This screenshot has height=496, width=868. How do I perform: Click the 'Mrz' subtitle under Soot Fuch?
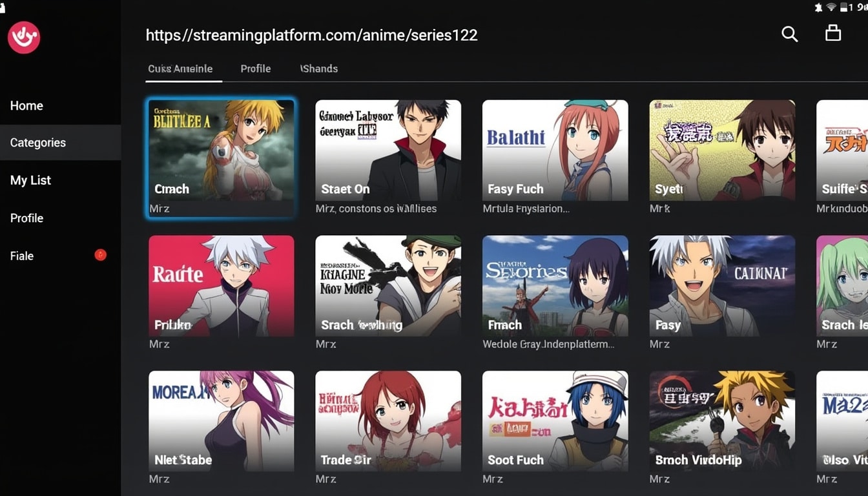[x=493, y=479]
